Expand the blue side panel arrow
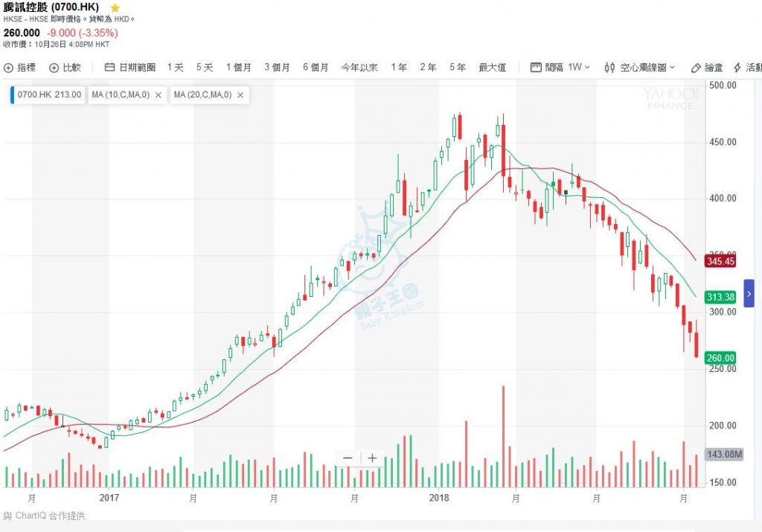This screenshot has height=532, width=762. (x=749, y=293)
